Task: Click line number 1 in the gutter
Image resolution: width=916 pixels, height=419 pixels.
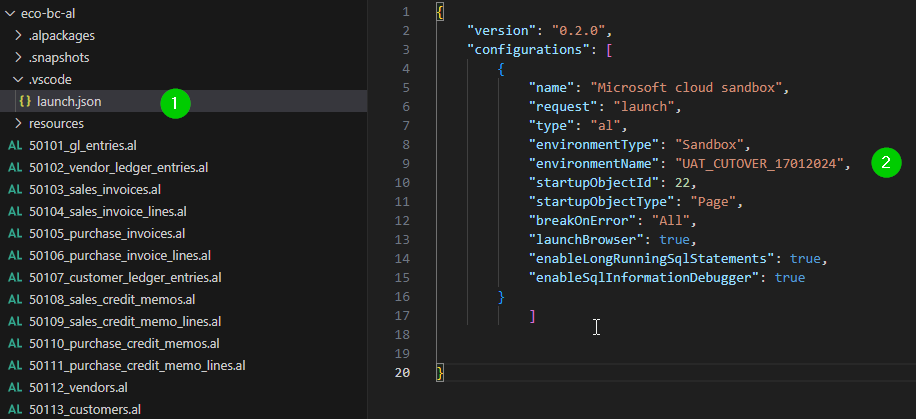Action: click(x=406, y=12)
